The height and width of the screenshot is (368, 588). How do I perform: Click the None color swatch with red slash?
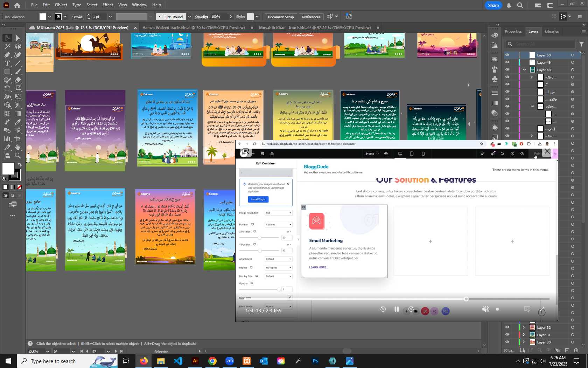click(x=19, y=187)
